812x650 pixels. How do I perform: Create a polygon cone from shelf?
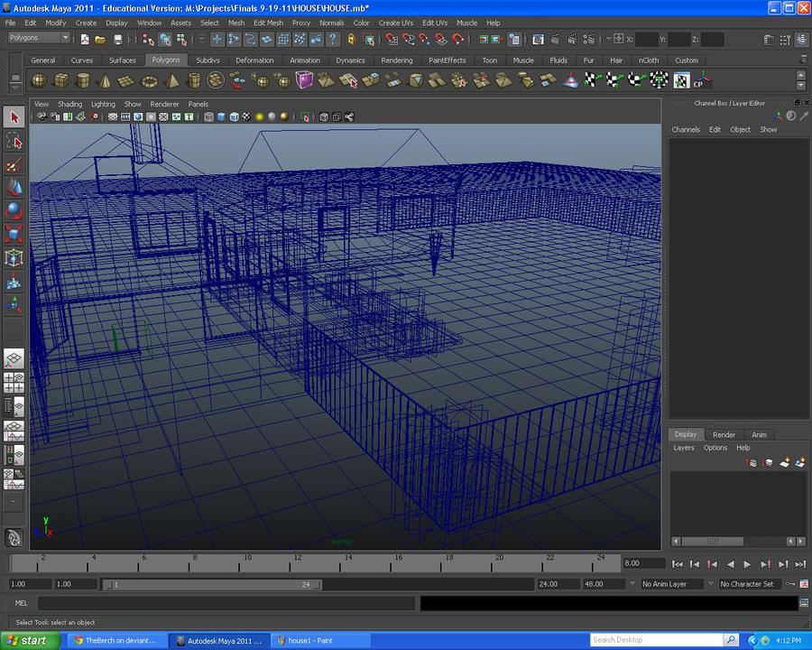(105, 80)
